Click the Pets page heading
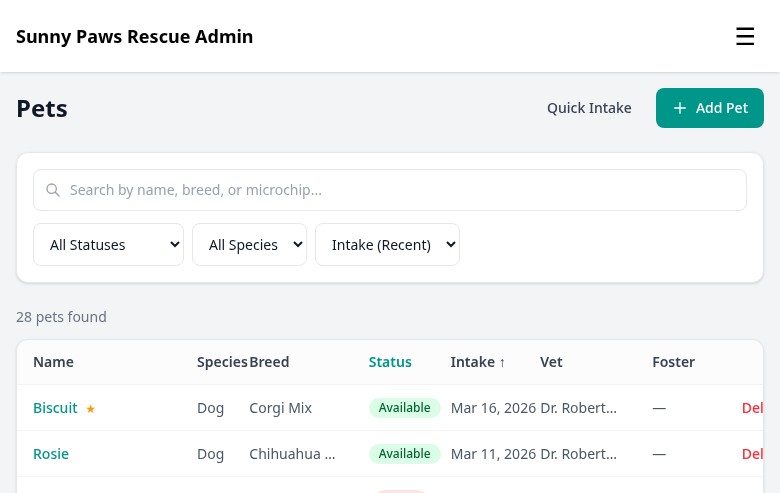The height and width of the screenshot is (493, 780). [42, 108]
